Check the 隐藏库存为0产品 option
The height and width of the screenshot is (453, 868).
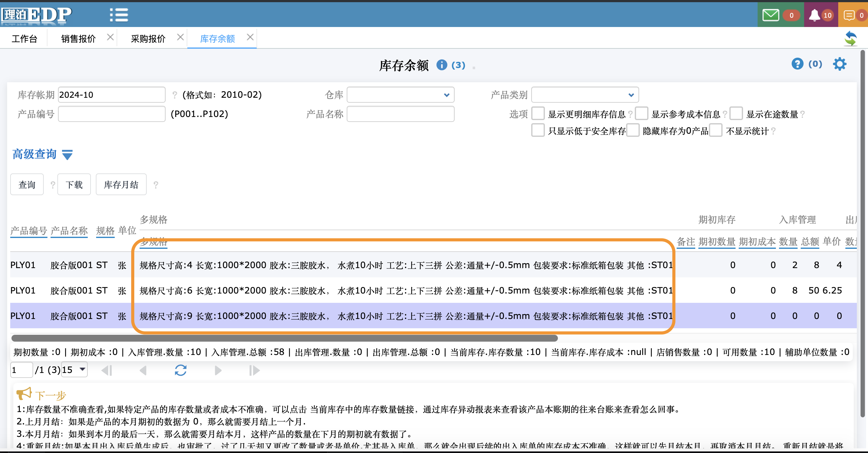click(x=633, y=130)
